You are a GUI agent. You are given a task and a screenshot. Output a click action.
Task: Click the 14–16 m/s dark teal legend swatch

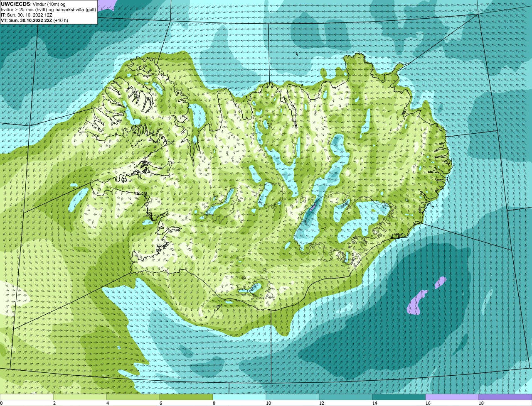coord(399,397)
